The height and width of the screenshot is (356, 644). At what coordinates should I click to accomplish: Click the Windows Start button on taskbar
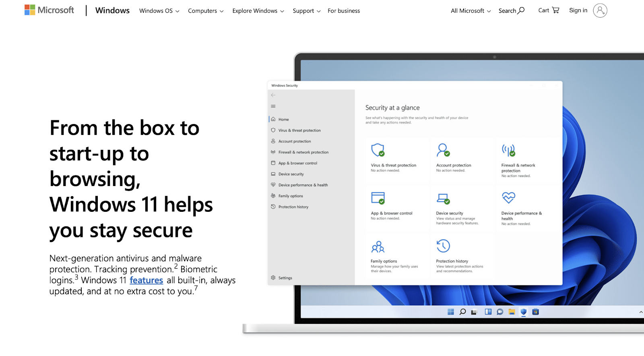tap(451, 312)
